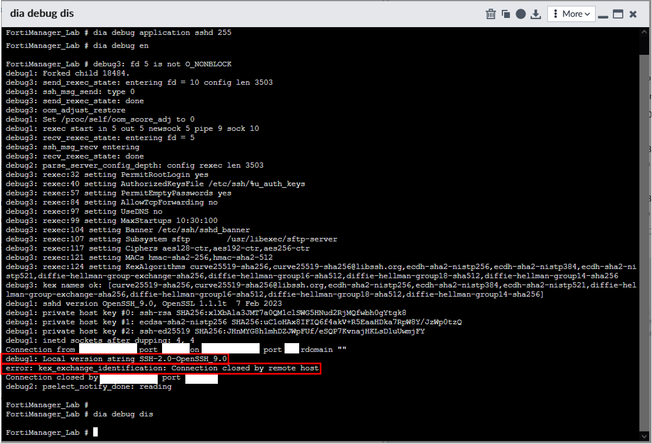Click the 'Ciphers aes128-ctr' setting line

pyautogui.click(x=158, y=249)
